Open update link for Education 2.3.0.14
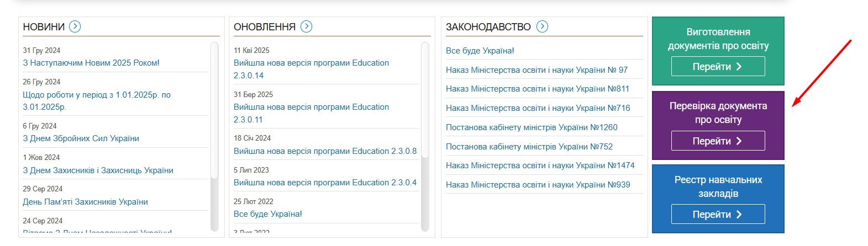This screenshot has width=868, height=246. coord(311,69)
